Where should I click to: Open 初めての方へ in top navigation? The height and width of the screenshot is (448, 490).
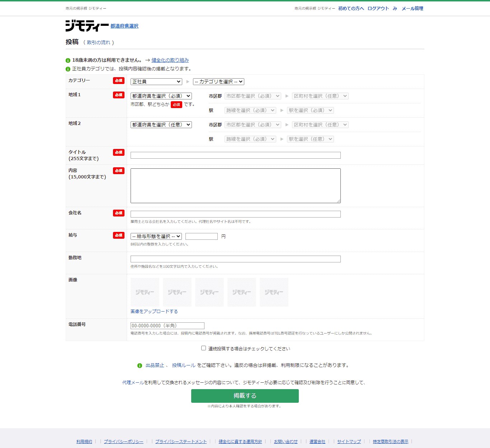pos(351,9)
